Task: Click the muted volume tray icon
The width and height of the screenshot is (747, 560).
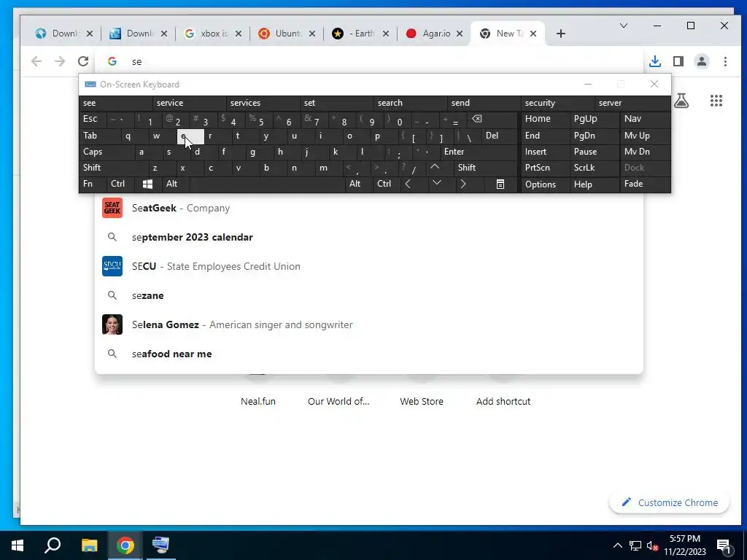Action: (x=652, y=545)
